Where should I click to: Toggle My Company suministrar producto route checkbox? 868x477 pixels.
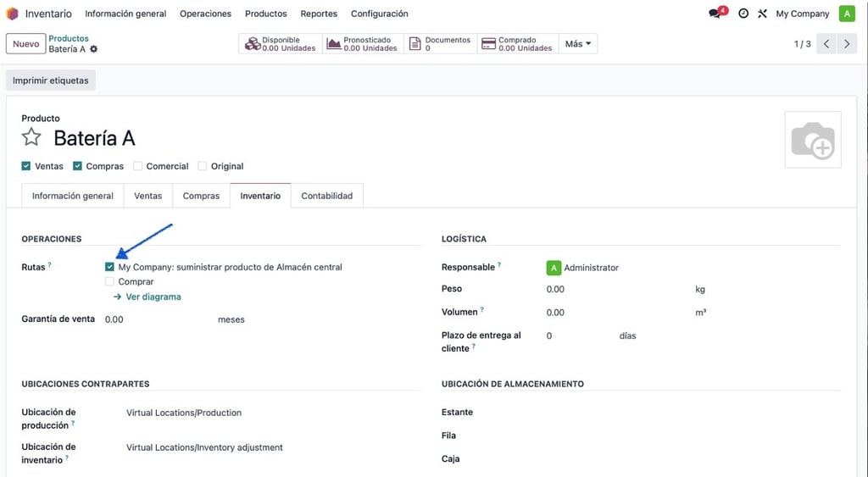[x=109, y=267]
